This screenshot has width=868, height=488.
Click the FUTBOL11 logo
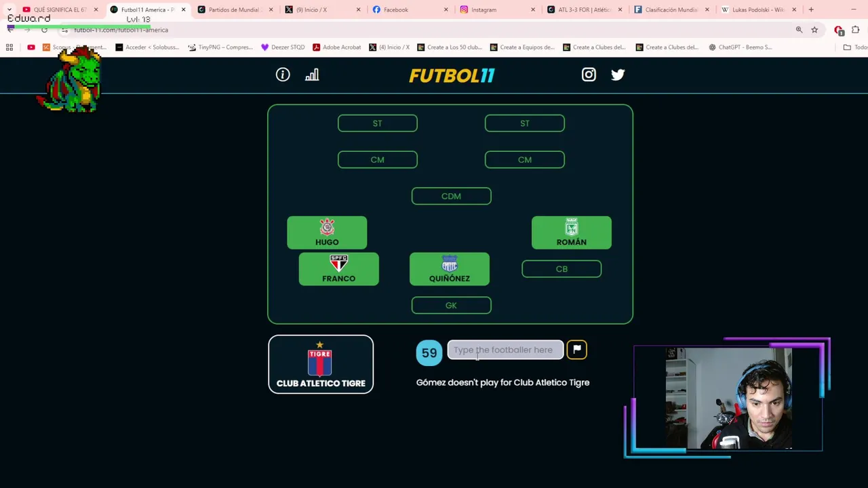click(x=452, y=75)
